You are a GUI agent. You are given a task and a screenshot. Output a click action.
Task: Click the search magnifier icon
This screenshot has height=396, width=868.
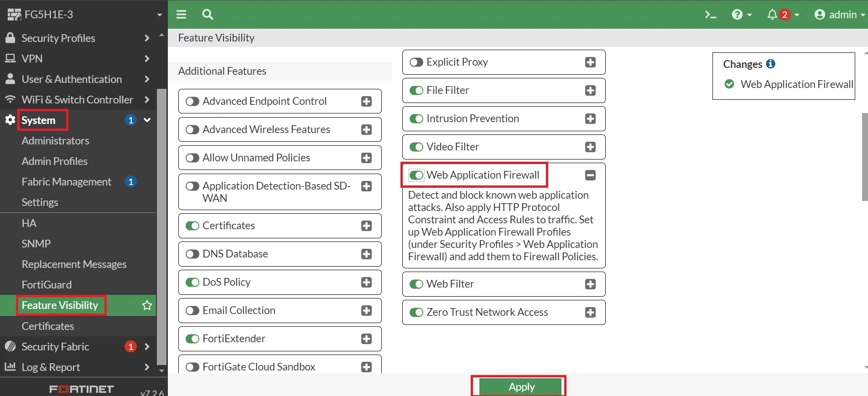coord(208,15)
